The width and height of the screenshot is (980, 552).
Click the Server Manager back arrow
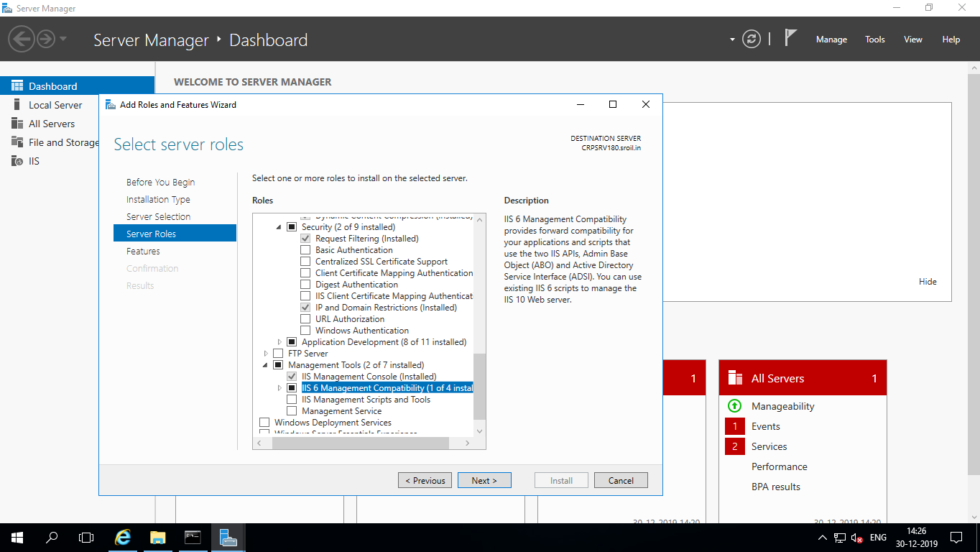click(x=22, y=39)
